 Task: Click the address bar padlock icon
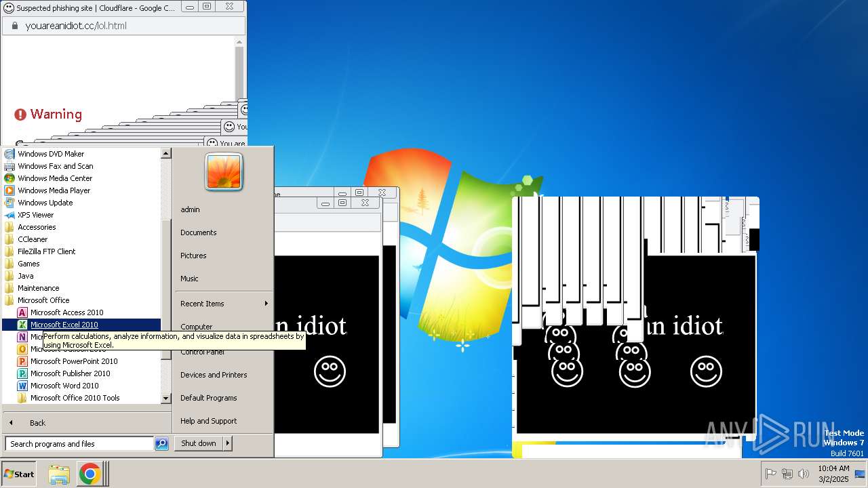pyautogui.click(x=14, y=26)
